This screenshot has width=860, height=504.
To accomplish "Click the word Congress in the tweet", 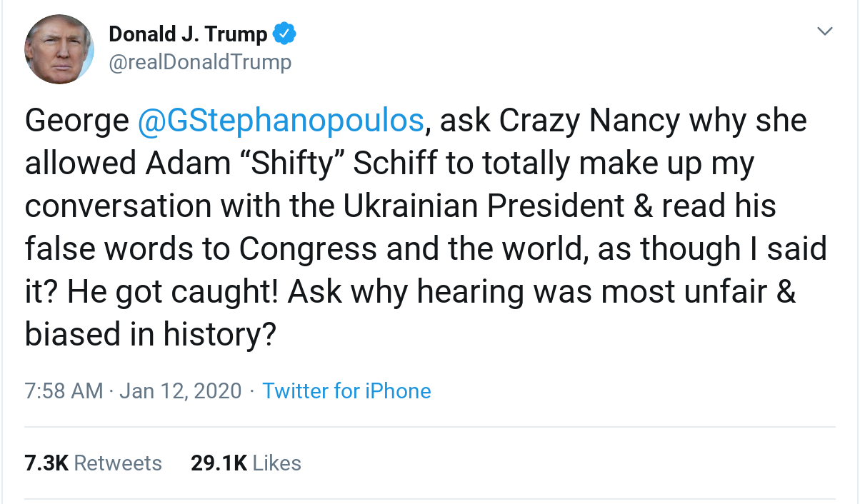I will click(308, 249).
